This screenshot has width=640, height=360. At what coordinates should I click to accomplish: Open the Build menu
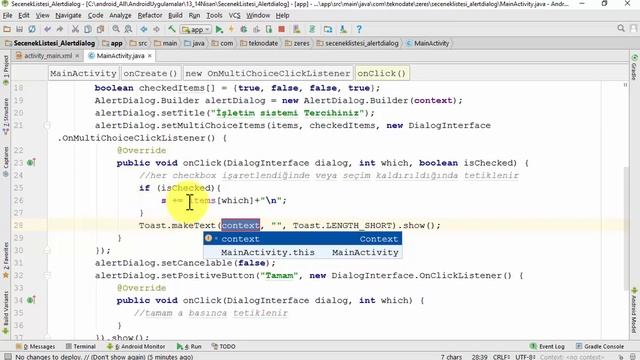(x=175, y=16)
